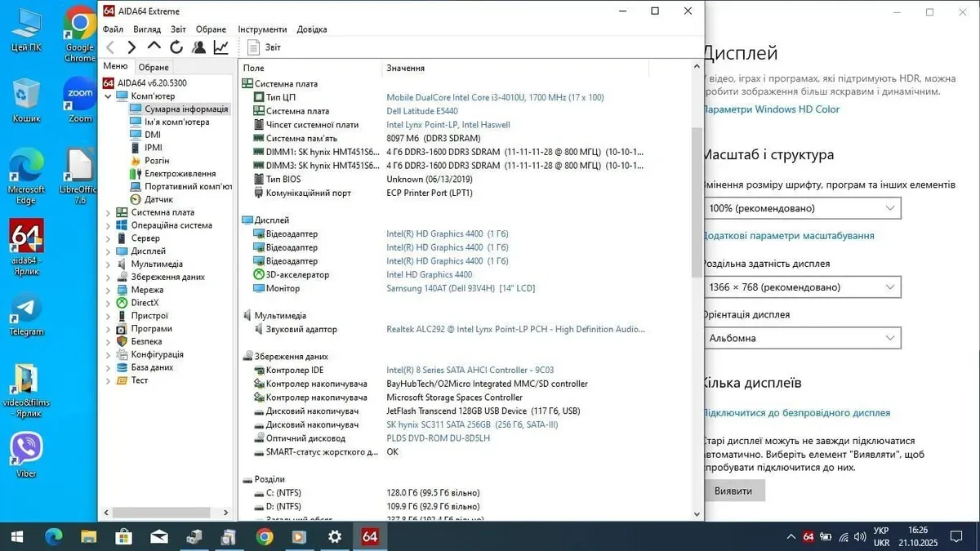
Task: Open the scale 100% (рекомендовано) dropdown
Action: [801, 208]
